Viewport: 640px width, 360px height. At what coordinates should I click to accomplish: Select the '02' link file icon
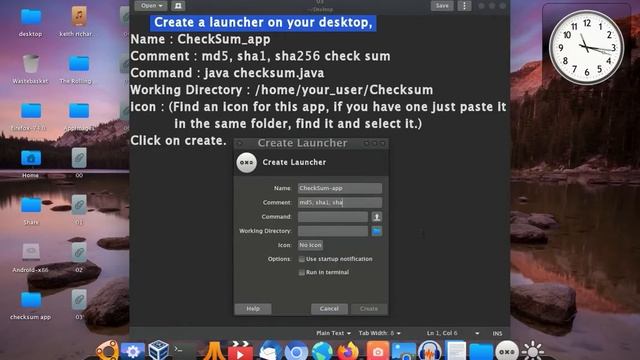point(79,252)
